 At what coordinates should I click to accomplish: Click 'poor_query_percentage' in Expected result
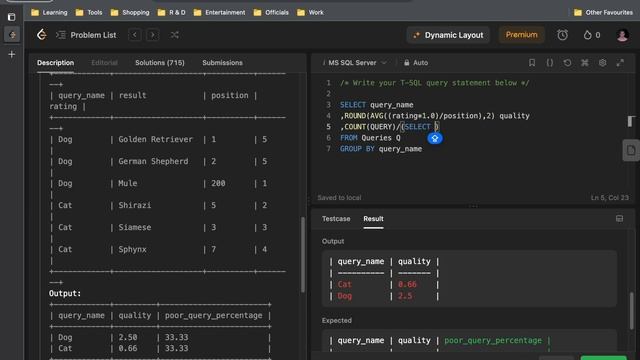pyautogui.click(x=493, y=340)
